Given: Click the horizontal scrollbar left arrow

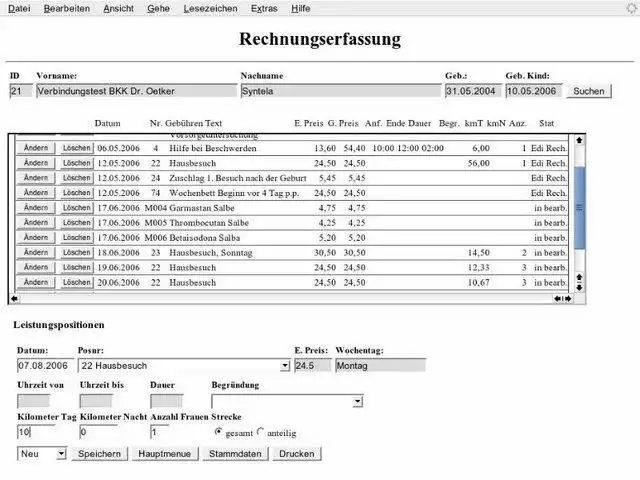Looking at the screenshot, I should (x=14, y=299).
